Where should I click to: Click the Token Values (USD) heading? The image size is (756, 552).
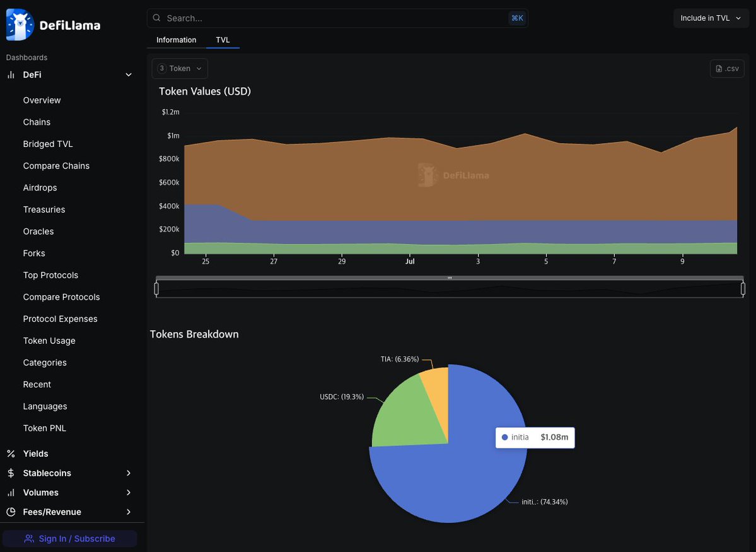click(x=205, y=91)
